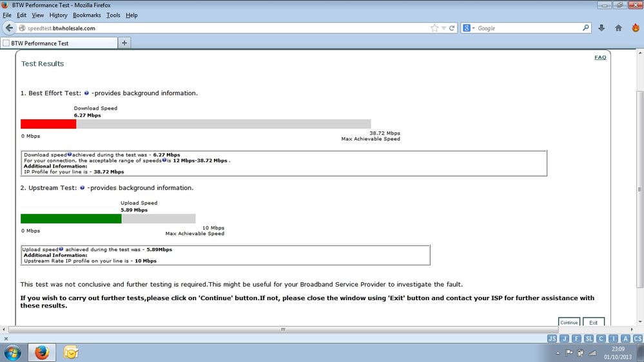Click the help icon beside Upstream Test
Screen dimensions: 644x362
[x=82, y=188]
